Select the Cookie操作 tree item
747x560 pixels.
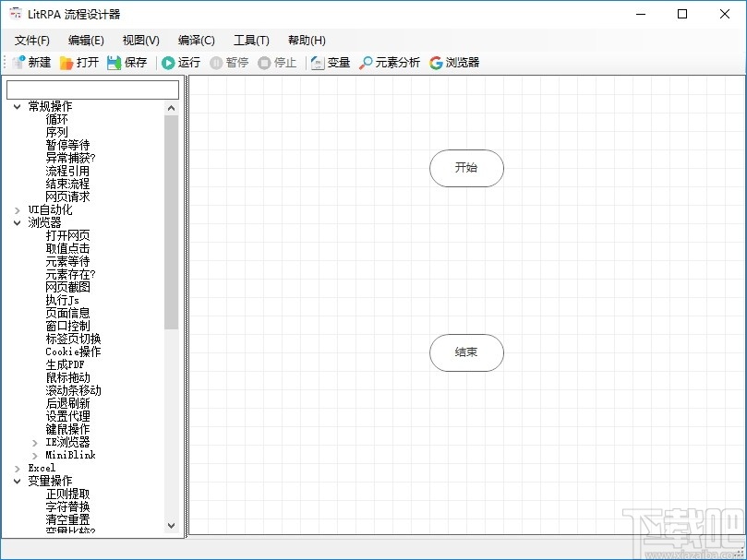(x=74, y=351)
